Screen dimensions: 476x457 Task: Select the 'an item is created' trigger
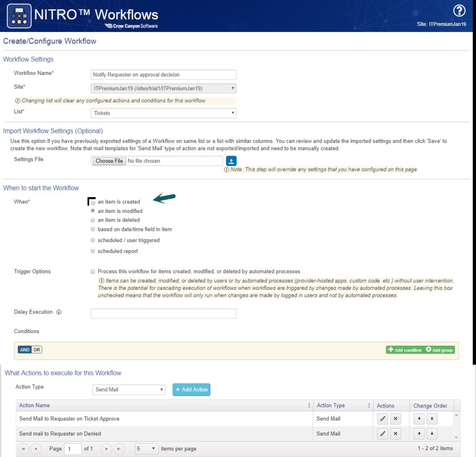pos(93,202)
